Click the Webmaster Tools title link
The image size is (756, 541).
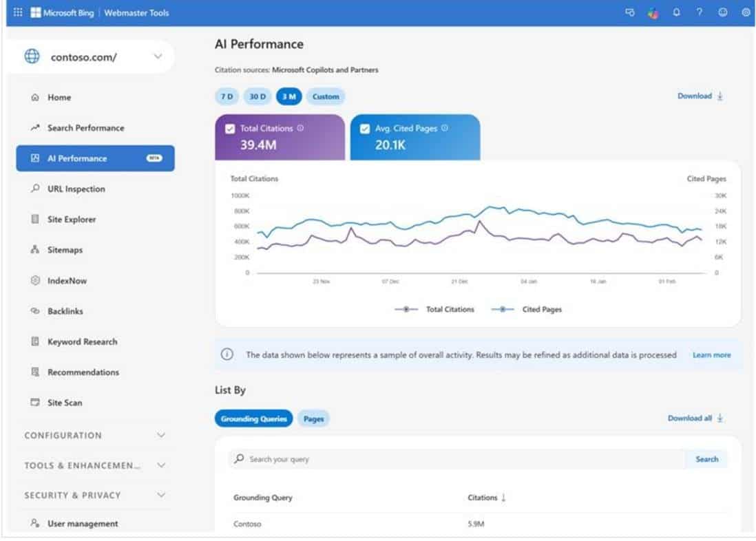tap(136, 12)
